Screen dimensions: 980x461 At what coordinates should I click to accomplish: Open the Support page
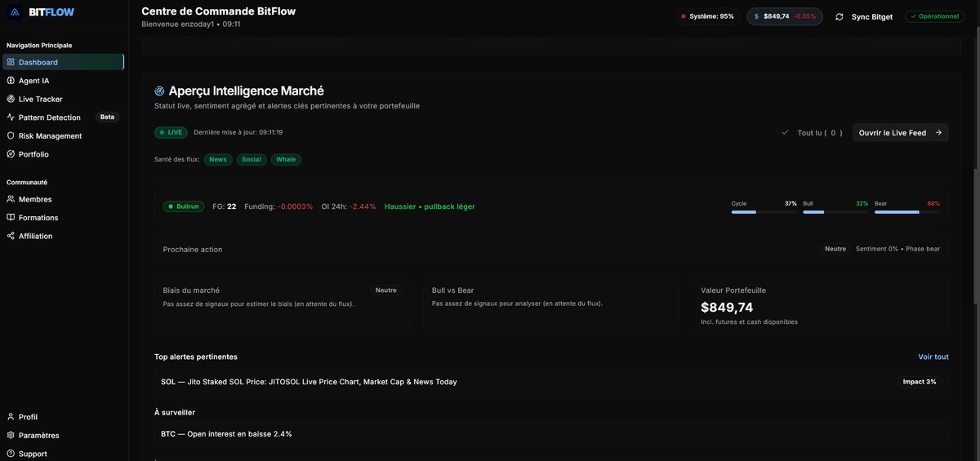pyautogui.click(x=63, y=454)
